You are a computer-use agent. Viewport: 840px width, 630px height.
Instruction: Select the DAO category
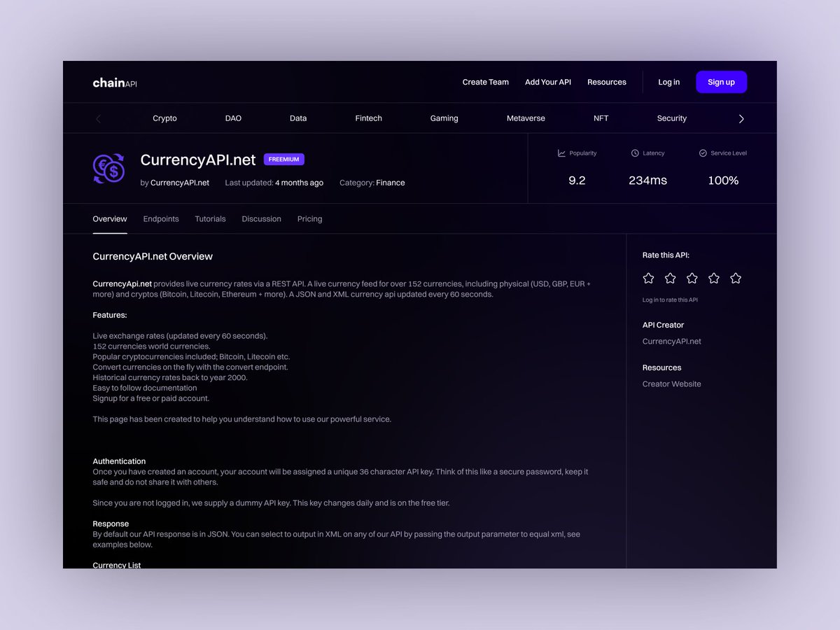[233, 119]
